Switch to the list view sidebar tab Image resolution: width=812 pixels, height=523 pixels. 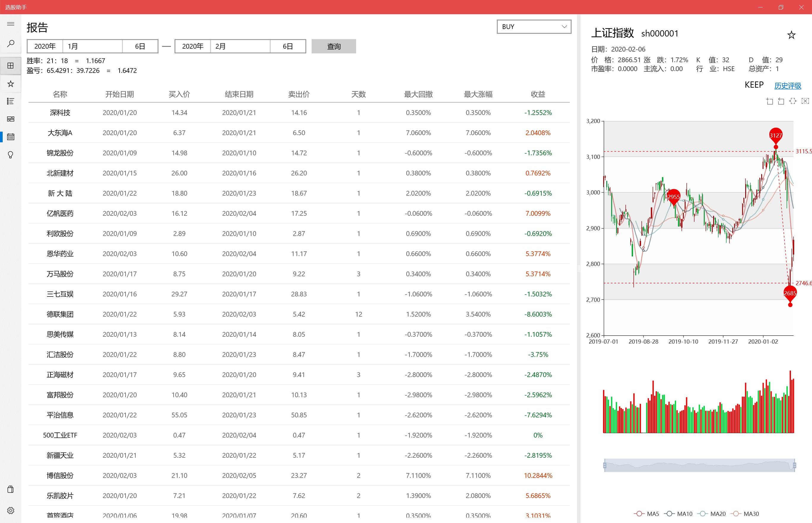[11, 101]
